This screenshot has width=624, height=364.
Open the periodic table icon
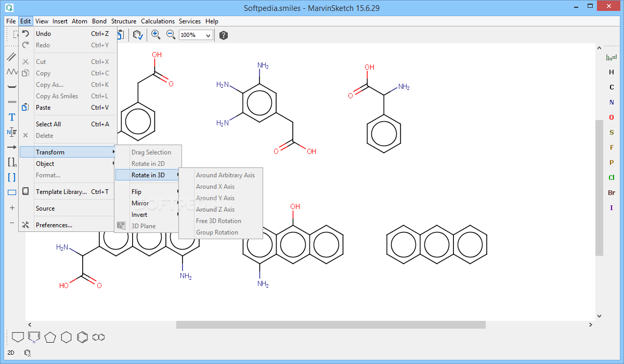(x=612, y=57)
